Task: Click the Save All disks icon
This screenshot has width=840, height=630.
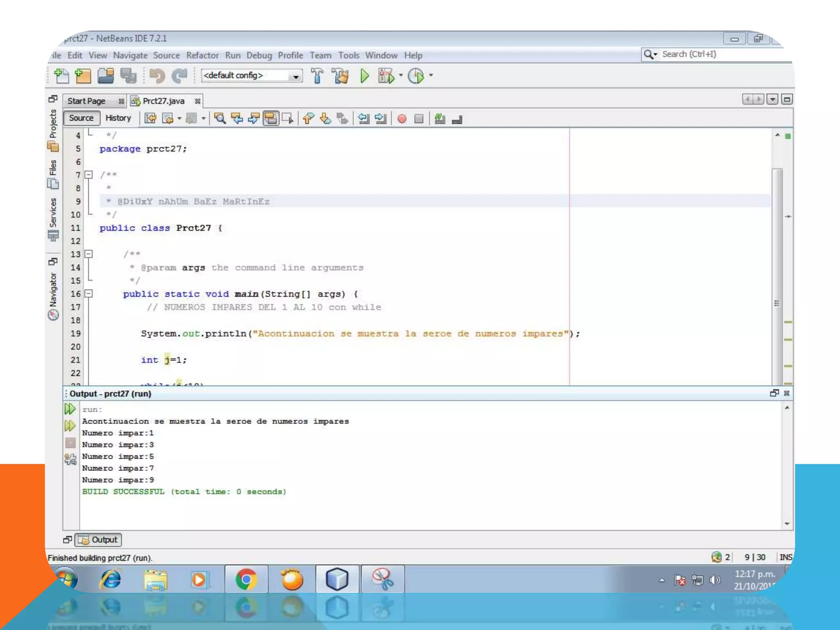Action: pos(128,76)
